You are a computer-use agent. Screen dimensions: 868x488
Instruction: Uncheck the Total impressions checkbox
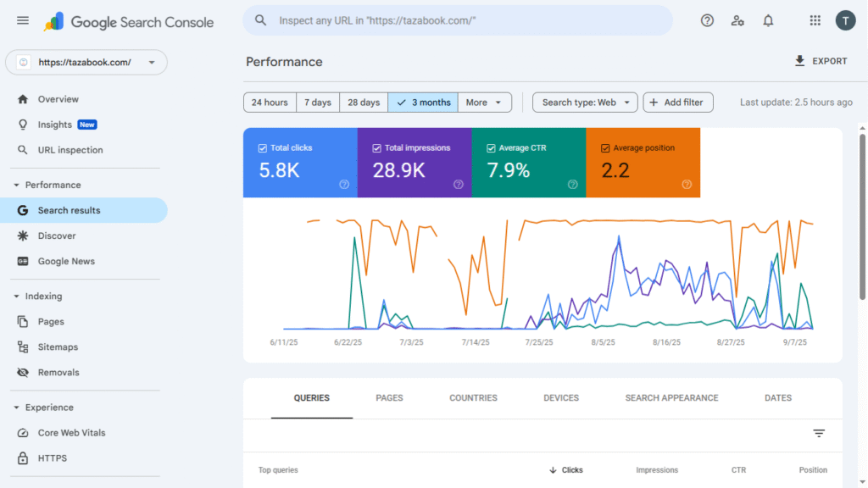[376, 148]
